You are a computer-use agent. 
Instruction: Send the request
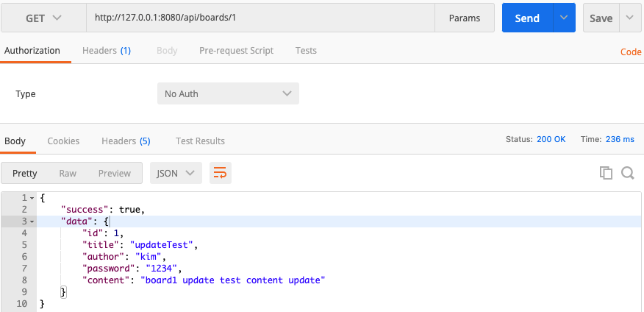[x=527, y=18]
